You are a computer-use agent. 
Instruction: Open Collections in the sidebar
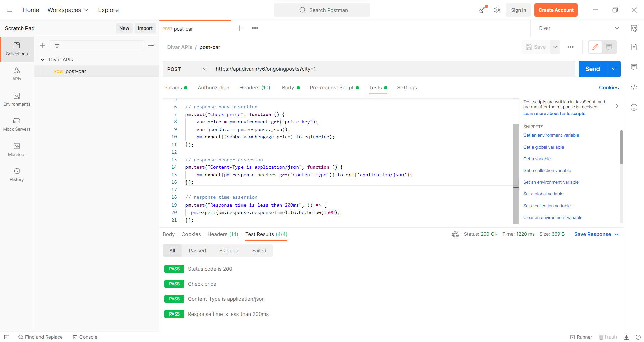17,49
